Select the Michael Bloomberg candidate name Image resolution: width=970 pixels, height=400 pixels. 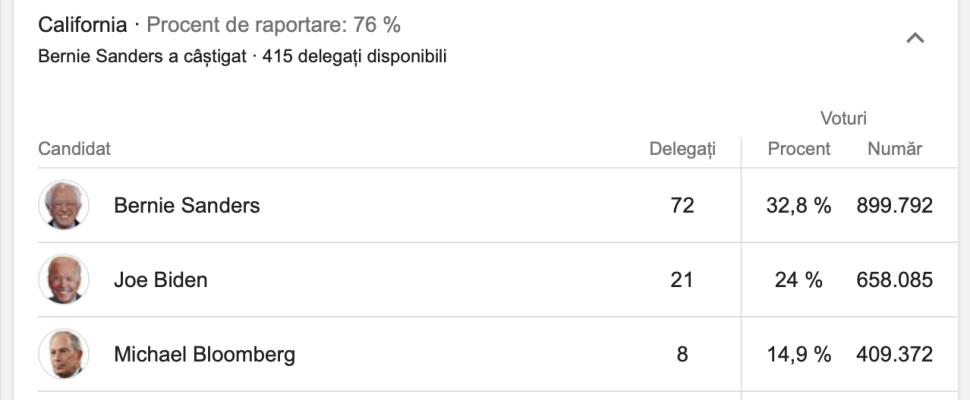point(204,354)
